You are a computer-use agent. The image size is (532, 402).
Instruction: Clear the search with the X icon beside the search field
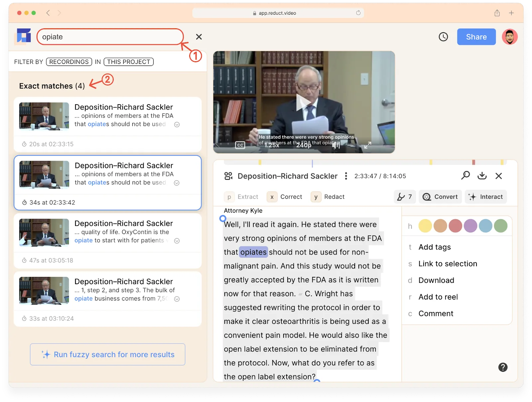pos(199,37)
